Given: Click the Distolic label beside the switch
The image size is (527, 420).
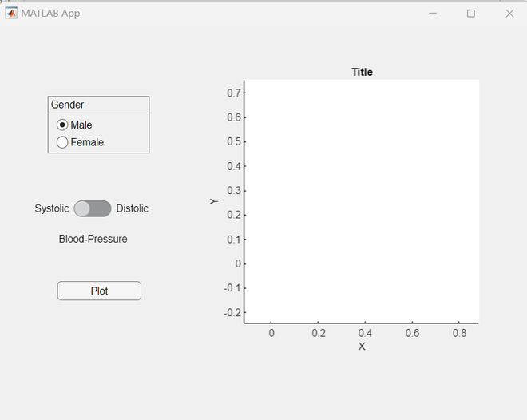Looking at the screenshot, I should click(x=133, y=208).
